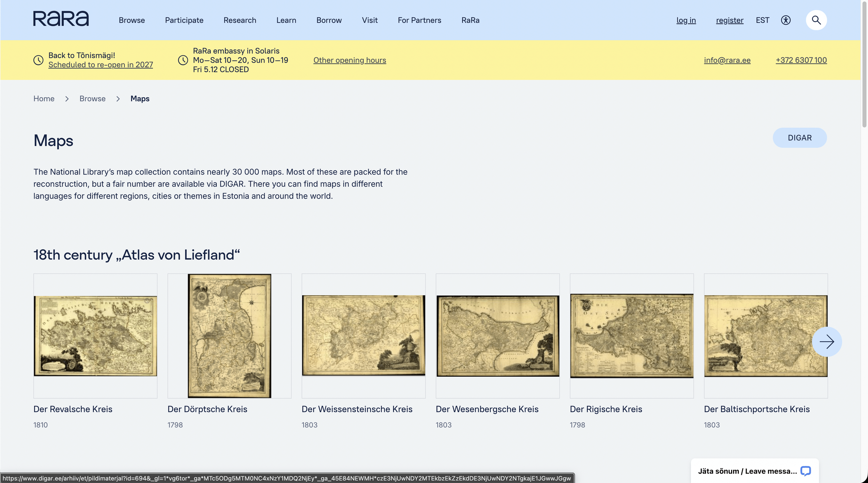This screenshot has width=868, height=483.
Task: Click the clock icon beside Tõnismägi notice
Action: [x=38, y=60]
